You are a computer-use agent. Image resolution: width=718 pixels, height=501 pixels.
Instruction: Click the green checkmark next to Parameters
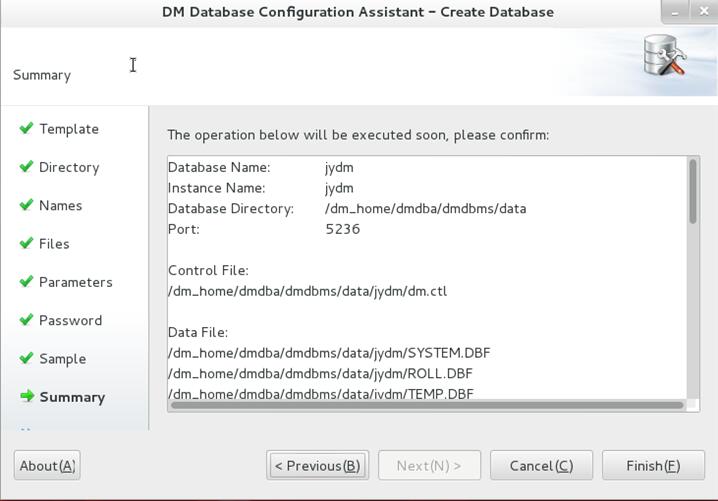(27, 281)
